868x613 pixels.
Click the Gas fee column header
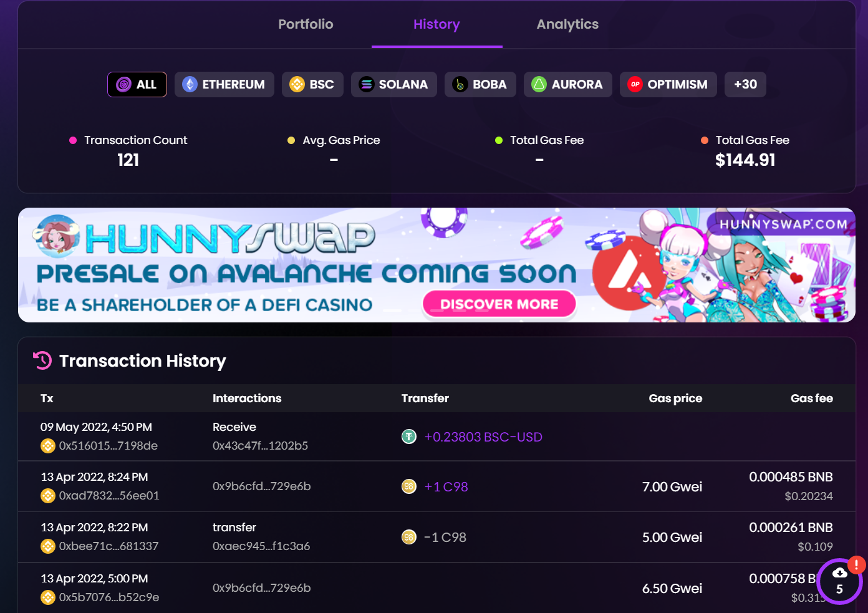pyautogui.click(x=812, y=398)
